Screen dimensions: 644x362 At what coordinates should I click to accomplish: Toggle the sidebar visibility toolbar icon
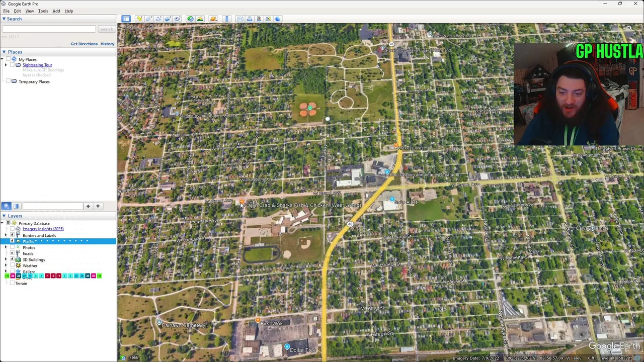click(x=126, y=19)
